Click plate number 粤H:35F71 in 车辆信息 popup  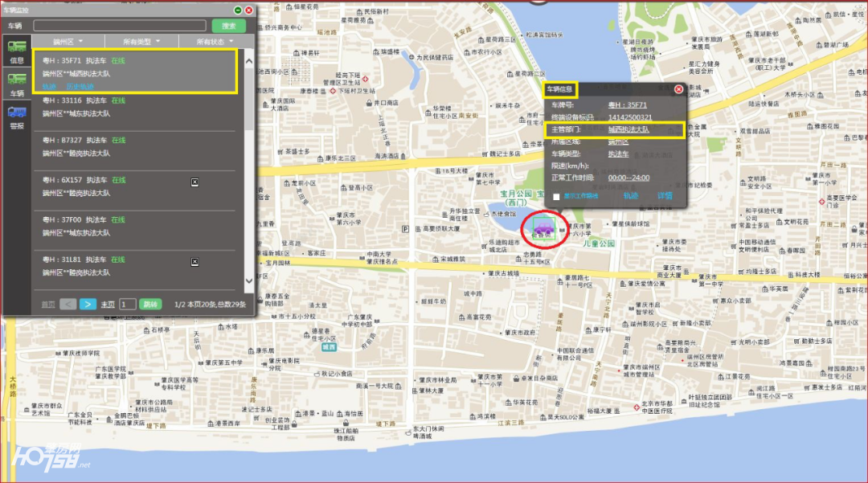627,104
